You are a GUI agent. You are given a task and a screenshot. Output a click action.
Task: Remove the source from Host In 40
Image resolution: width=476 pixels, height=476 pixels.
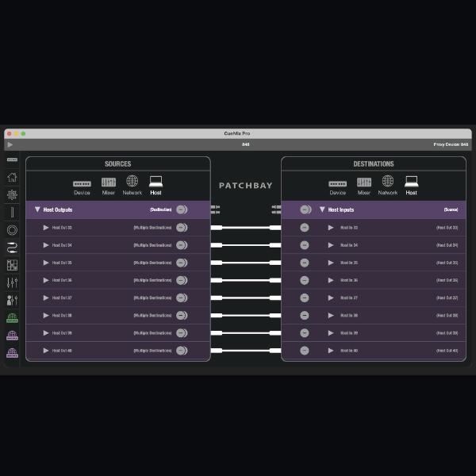pos(305,351)
